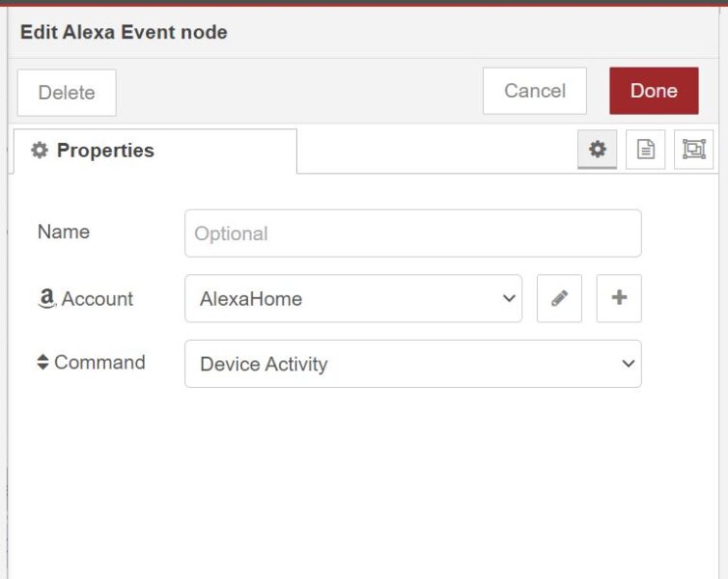
Task: Open the node description document icon
Action: (x=645, y=150)
